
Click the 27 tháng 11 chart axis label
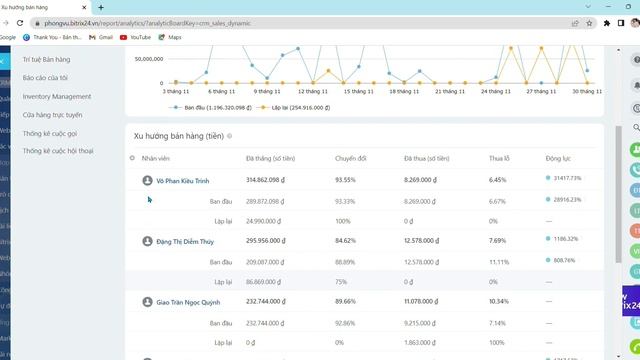541,92
